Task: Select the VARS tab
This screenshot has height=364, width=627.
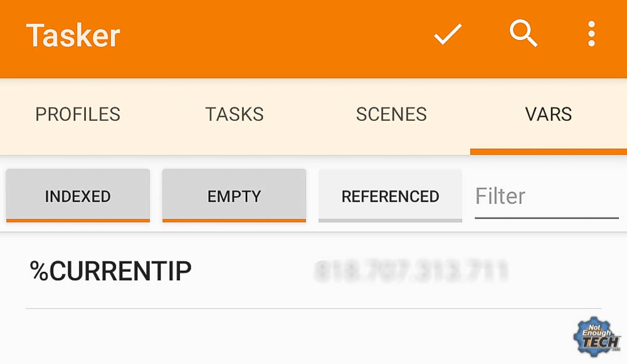Action: click(x=549, y=114)
